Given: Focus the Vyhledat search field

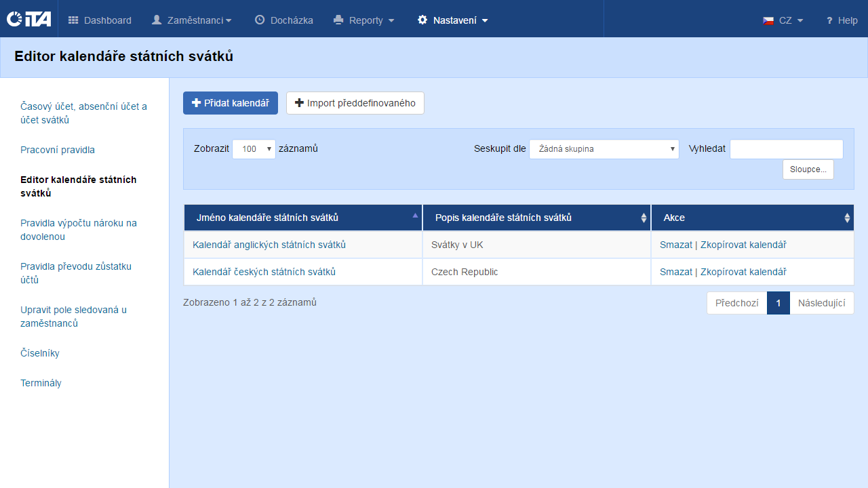Looking at the screenshot, I should 786,149.
